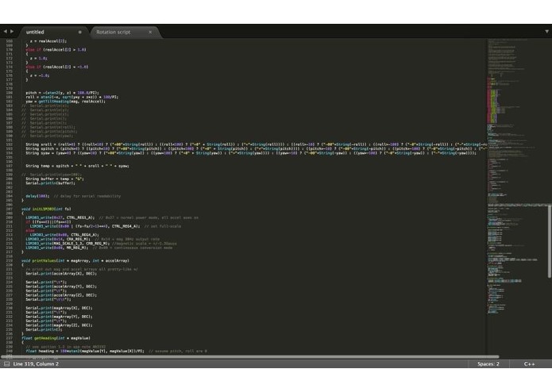Close the Rotation script tab
This screenshot has height=392, width=552.
150,32
